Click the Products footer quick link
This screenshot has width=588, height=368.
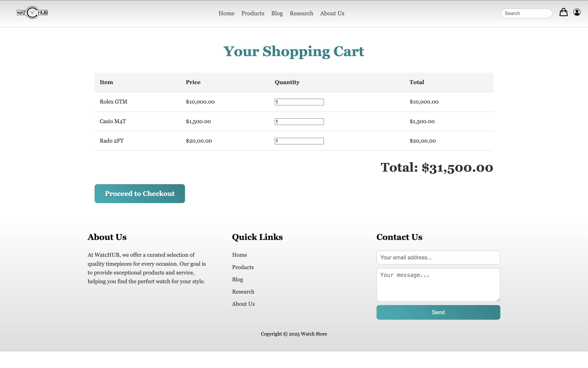[243, 267]
